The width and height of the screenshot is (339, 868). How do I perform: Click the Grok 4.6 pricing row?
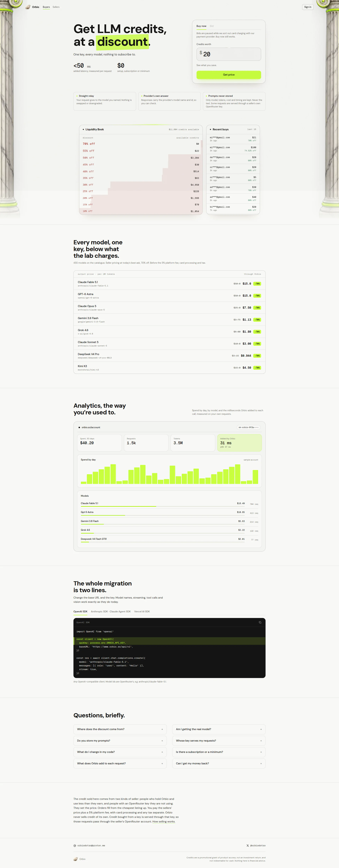point(169,332)
